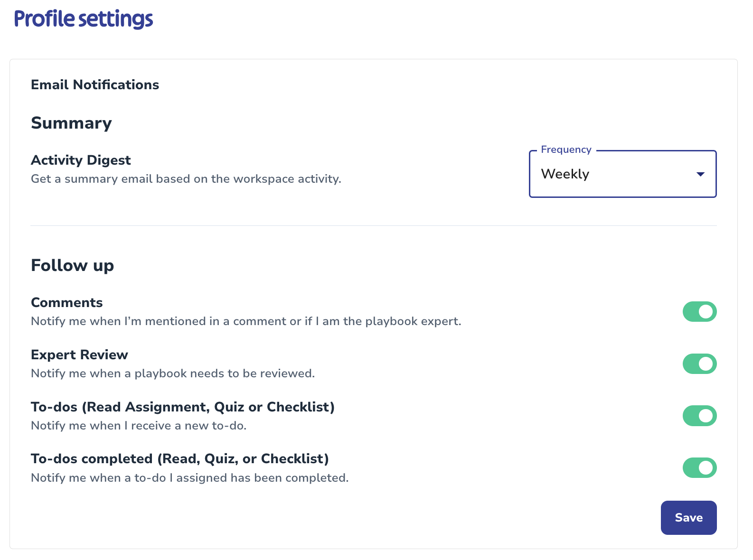Click the Profile settings page title
Screen dimensions: 753x560
[84, 19]
